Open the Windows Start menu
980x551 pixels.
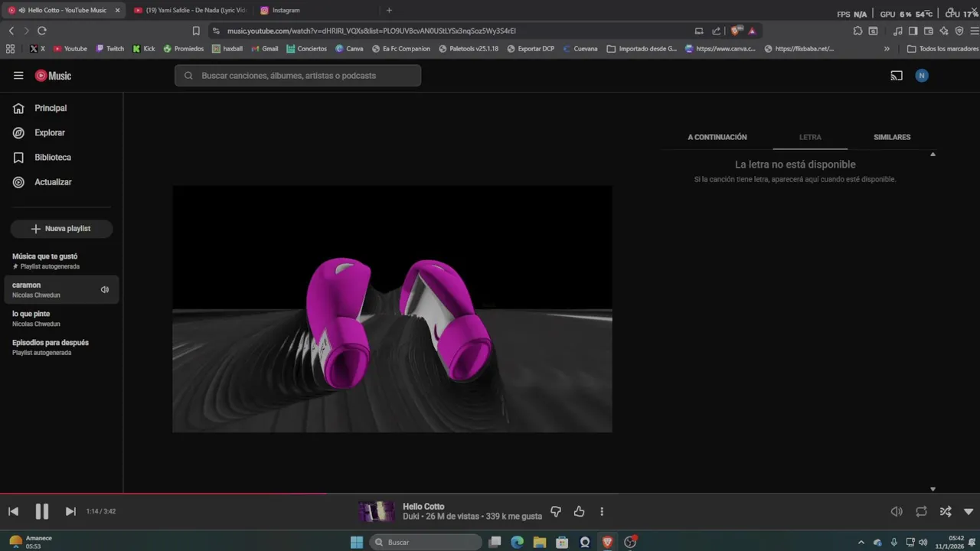click(357, 542)
